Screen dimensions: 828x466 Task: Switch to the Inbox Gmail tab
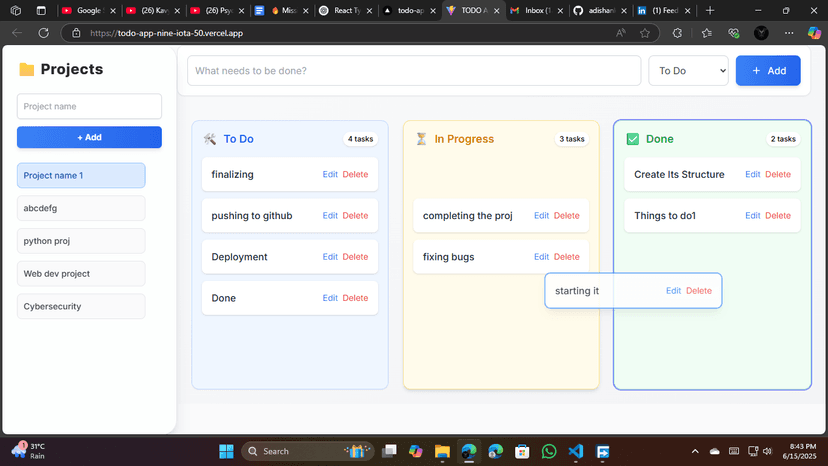(536, 10)
